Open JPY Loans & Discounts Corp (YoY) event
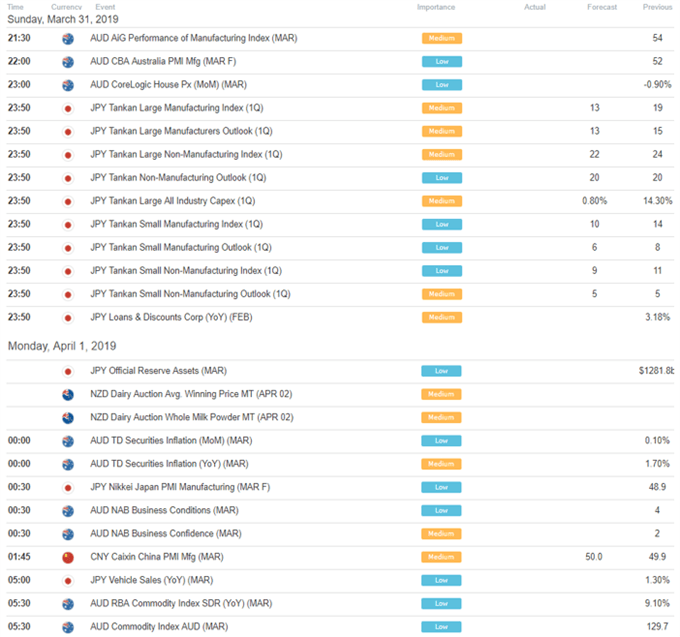 coord(171,317)
